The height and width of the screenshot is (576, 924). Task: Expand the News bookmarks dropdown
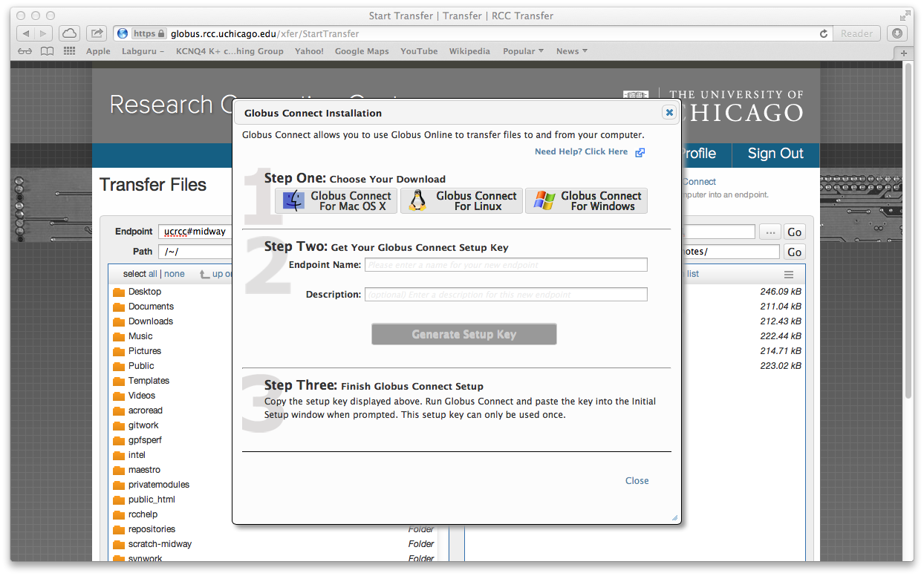572,51
